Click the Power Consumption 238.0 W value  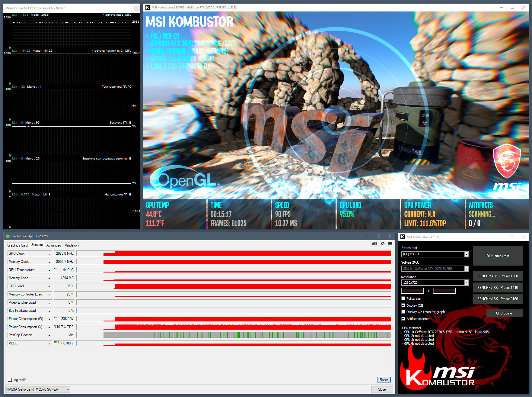point(64,319)
